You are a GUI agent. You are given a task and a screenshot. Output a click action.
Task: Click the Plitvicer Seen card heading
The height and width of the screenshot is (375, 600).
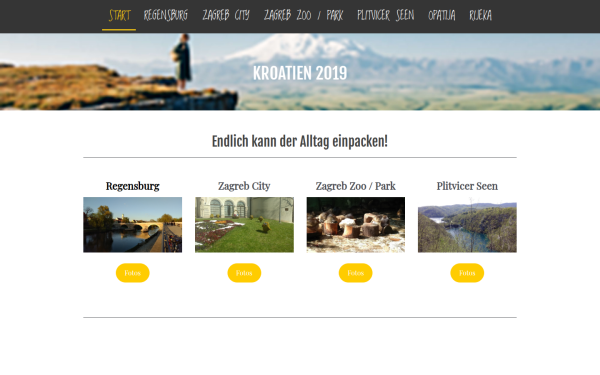click(467, 186)
